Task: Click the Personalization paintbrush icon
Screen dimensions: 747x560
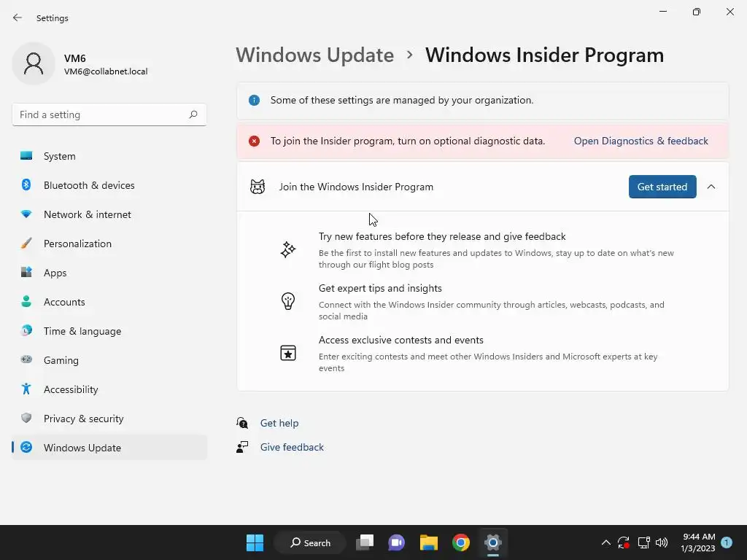Action: [26, 244]
